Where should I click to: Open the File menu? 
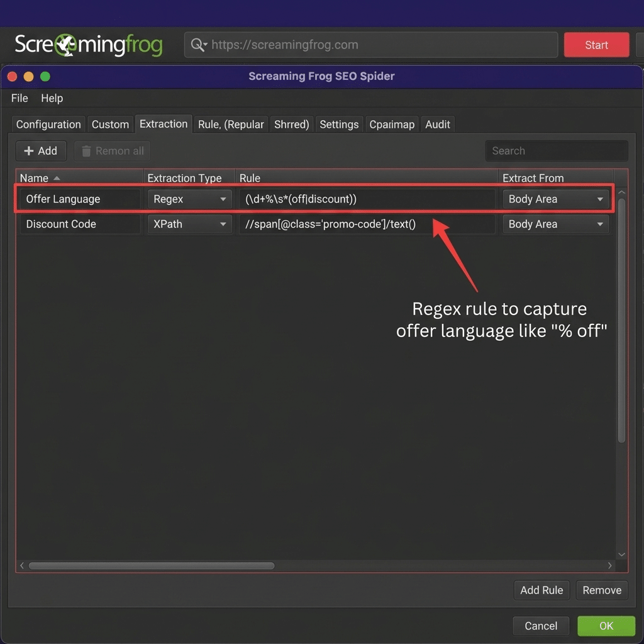(19, 98)
